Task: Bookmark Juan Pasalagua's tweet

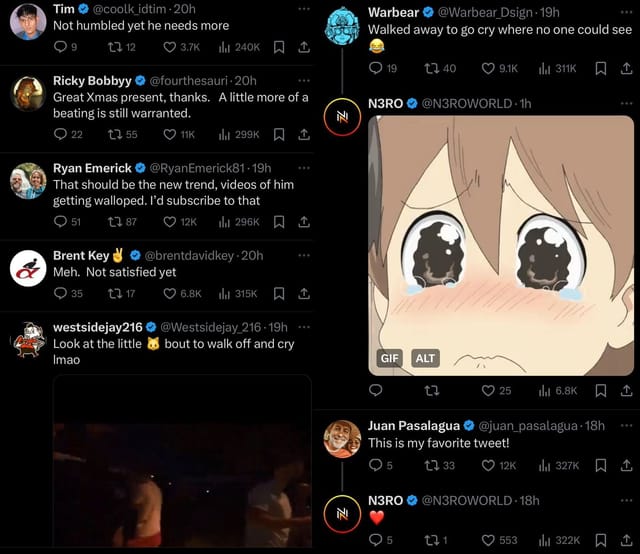Action: [601, 464]
